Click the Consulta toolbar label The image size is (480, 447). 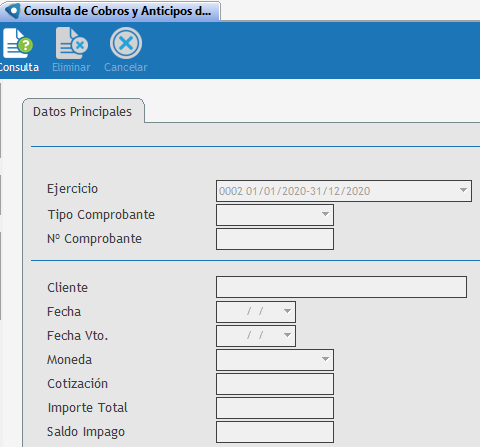tap(19, 67)
